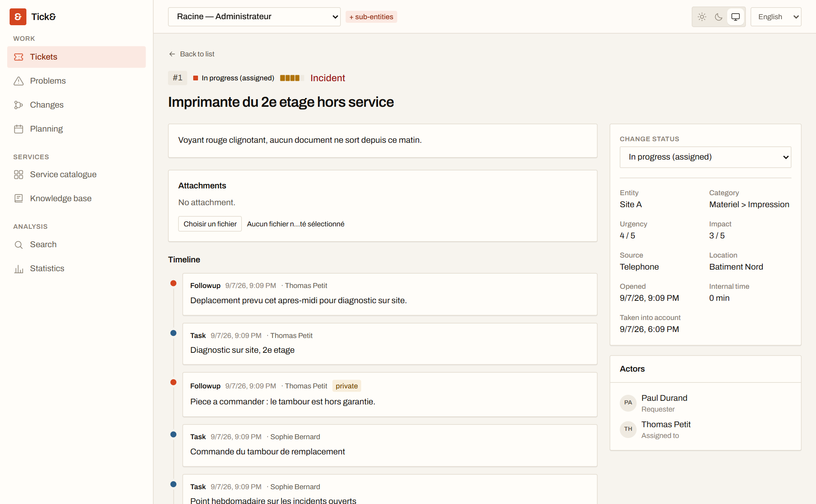Toggle the + sub-entities badge
This screenshot has width=816, height=504.
tap(371, 17)
